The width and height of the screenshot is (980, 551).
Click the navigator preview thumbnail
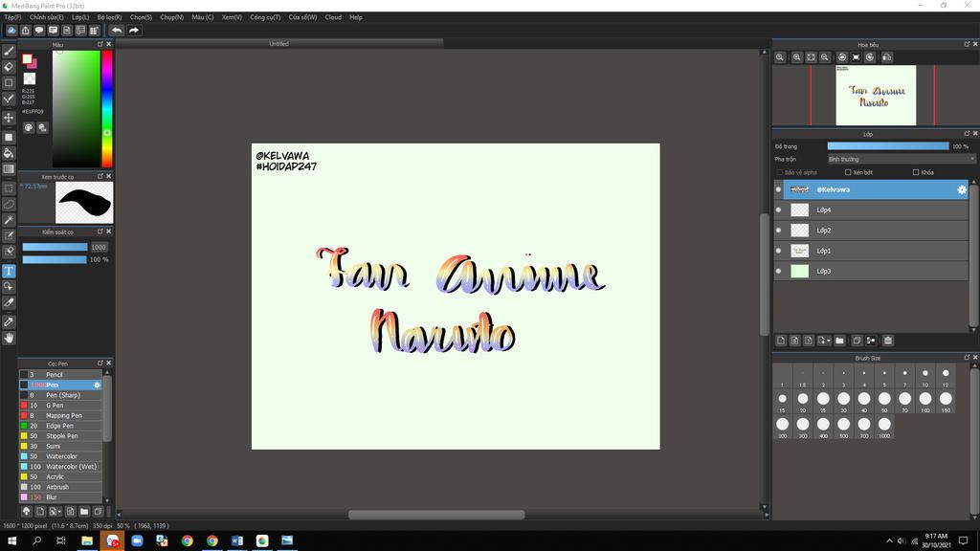(876, 96)
